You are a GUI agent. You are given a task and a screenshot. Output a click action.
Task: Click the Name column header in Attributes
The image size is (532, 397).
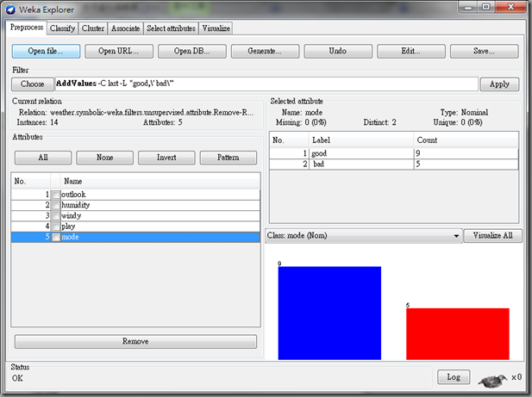tap(160, 181)
